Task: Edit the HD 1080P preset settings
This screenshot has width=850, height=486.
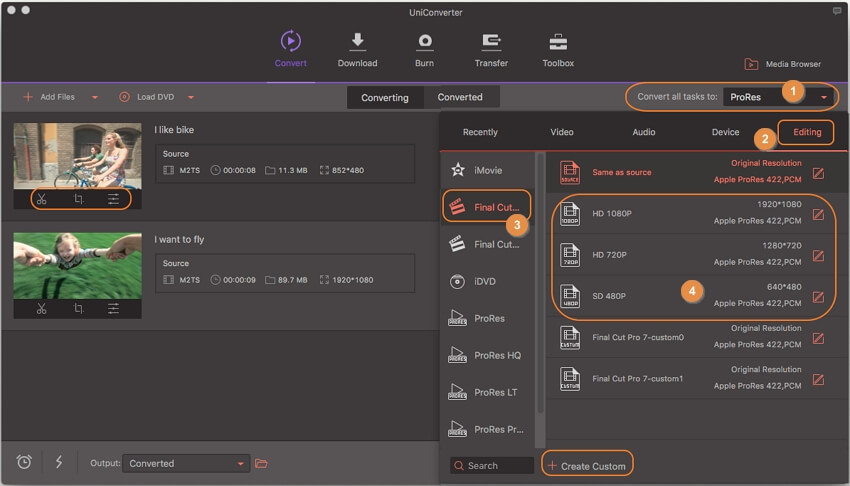Action: coord(818,215)
